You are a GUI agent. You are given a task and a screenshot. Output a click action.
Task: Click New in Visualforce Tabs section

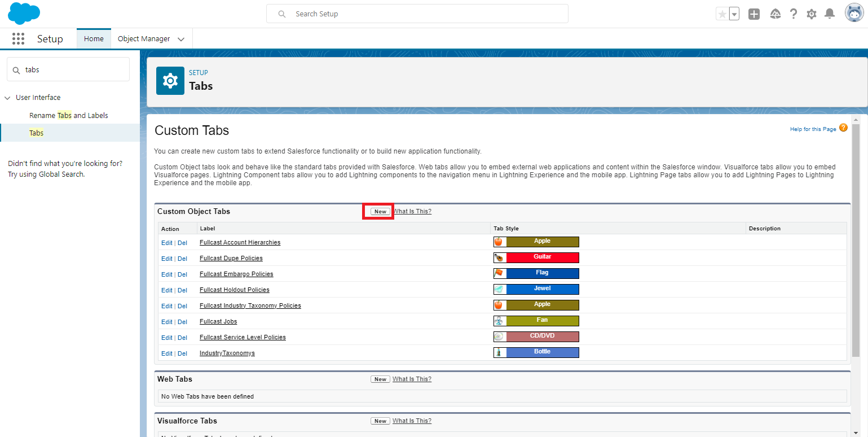point(380,421)
